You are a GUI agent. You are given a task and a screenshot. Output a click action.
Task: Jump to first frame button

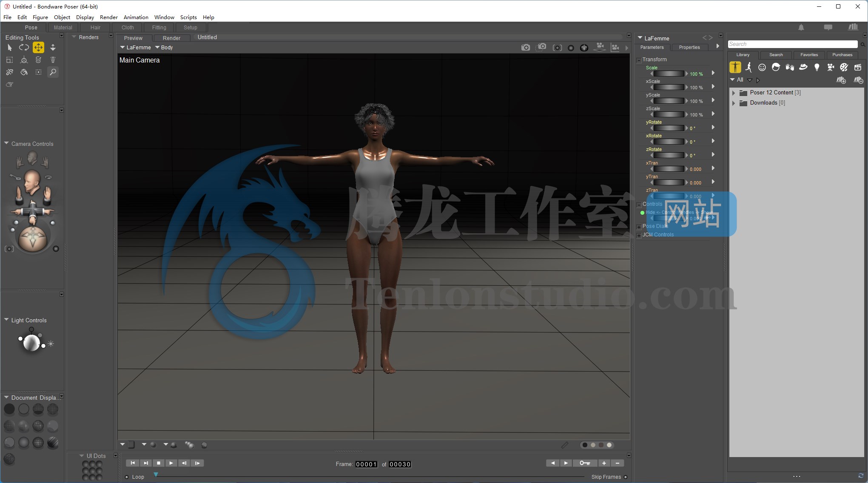click(133, 463)
